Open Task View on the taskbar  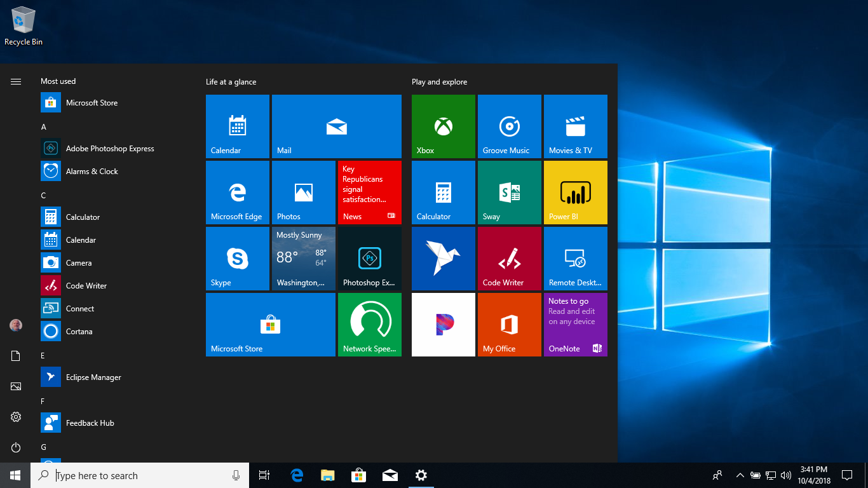(264, 475)
